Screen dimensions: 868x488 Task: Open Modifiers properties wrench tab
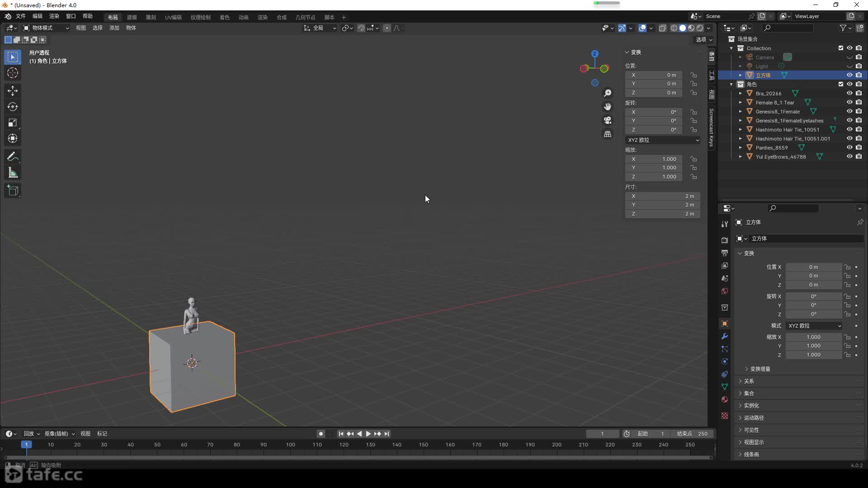click(x=725, y=336)
